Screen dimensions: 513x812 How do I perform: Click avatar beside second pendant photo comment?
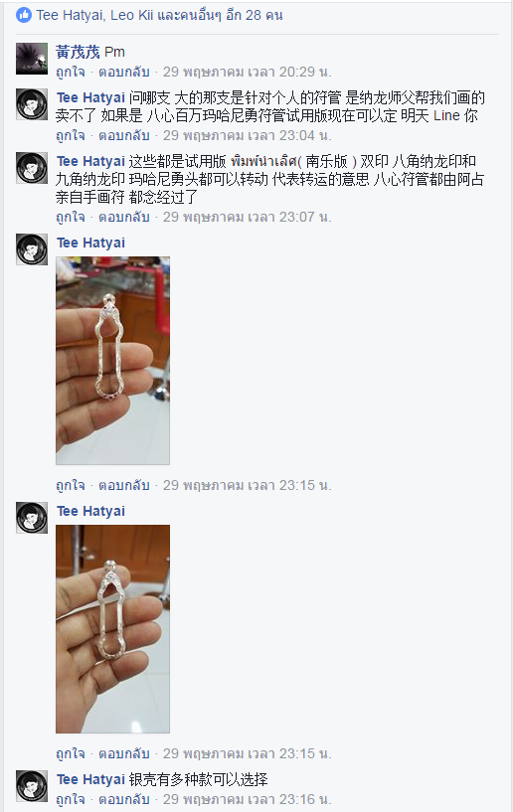[32, 518]
